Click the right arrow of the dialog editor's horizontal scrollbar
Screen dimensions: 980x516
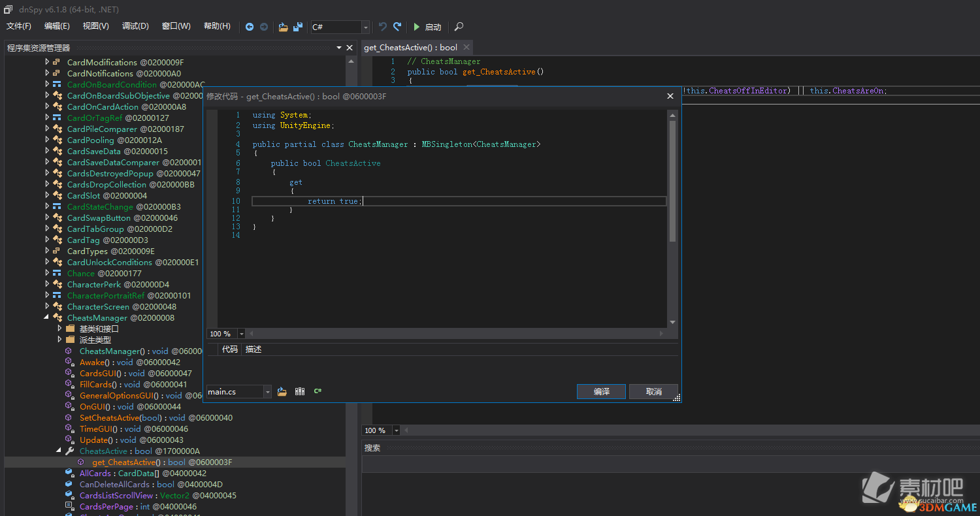point(661,334)
